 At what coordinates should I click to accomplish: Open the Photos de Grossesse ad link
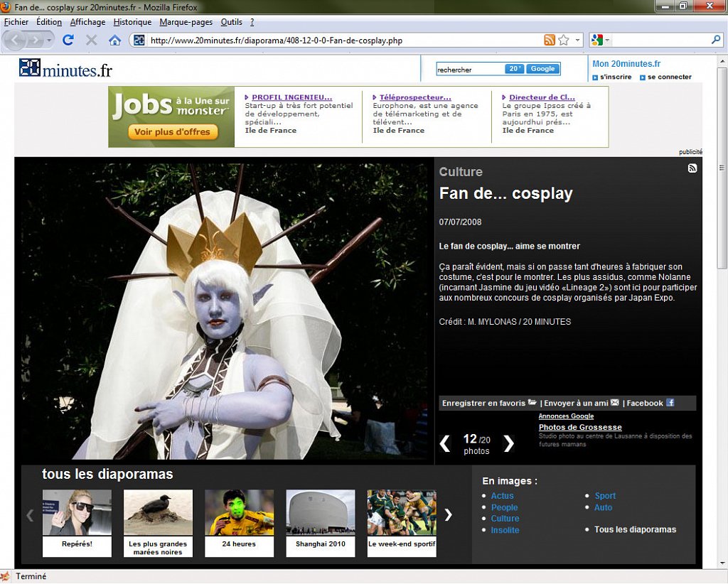pos(580,427)
